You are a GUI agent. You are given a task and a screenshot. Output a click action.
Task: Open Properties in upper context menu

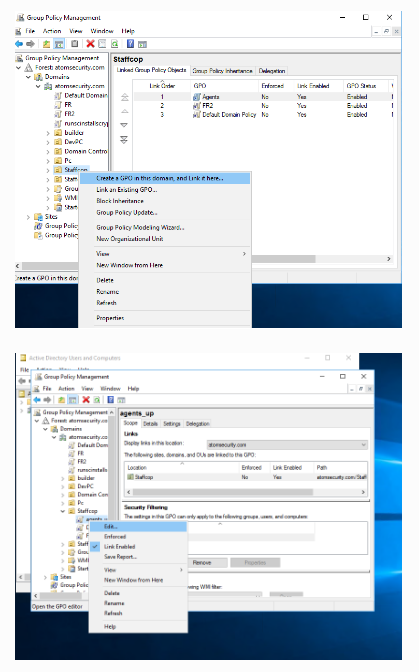tap(110, 318)
